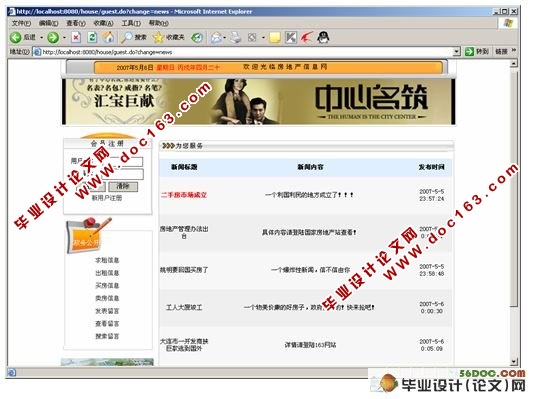Open the Back button history dropdown
Screen dimensions: 534x399
(x=41, y=37)
